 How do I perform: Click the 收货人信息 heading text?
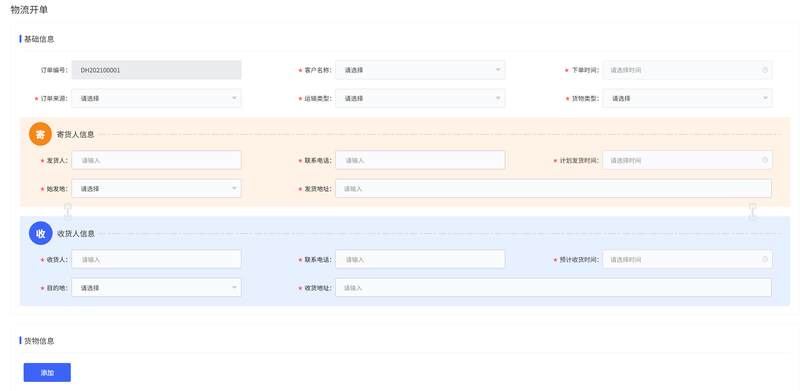[x=76, y=234]
